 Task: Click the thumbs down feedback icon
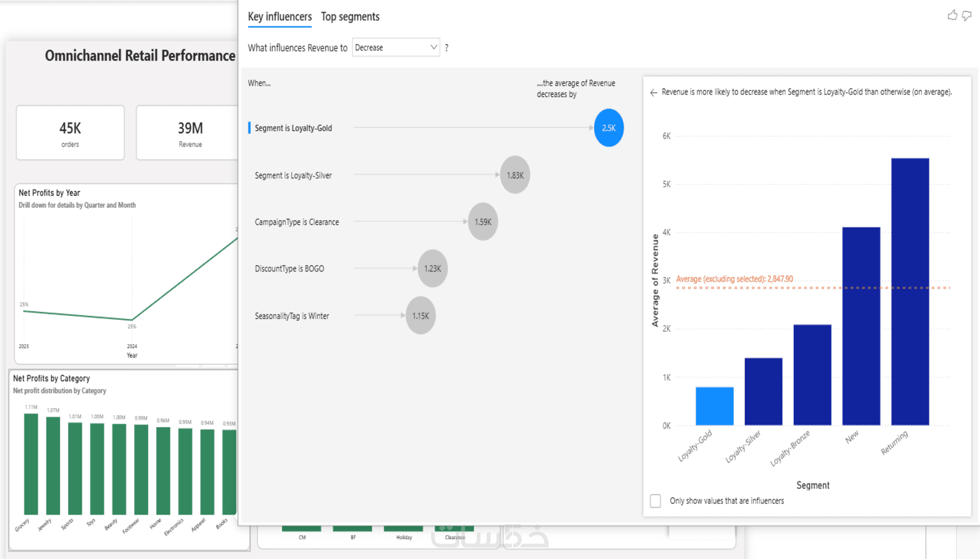click(x=967, y=16)
